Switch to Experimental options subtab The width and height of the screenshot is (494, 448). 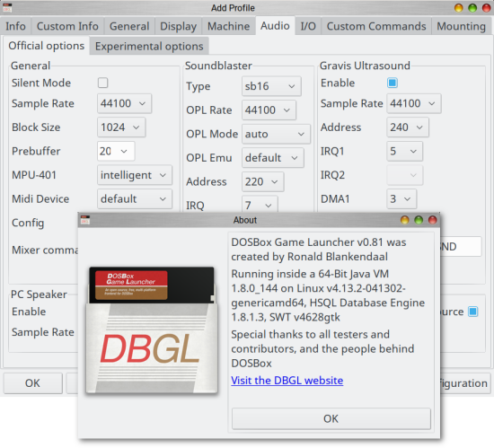click(149, 47)
